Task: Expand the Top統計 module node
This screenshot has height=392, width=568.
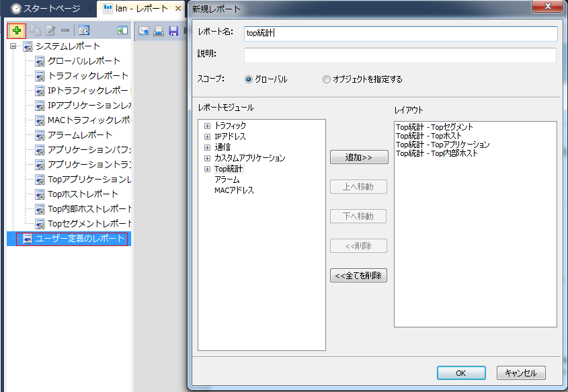Action: [x=207, y=169]
